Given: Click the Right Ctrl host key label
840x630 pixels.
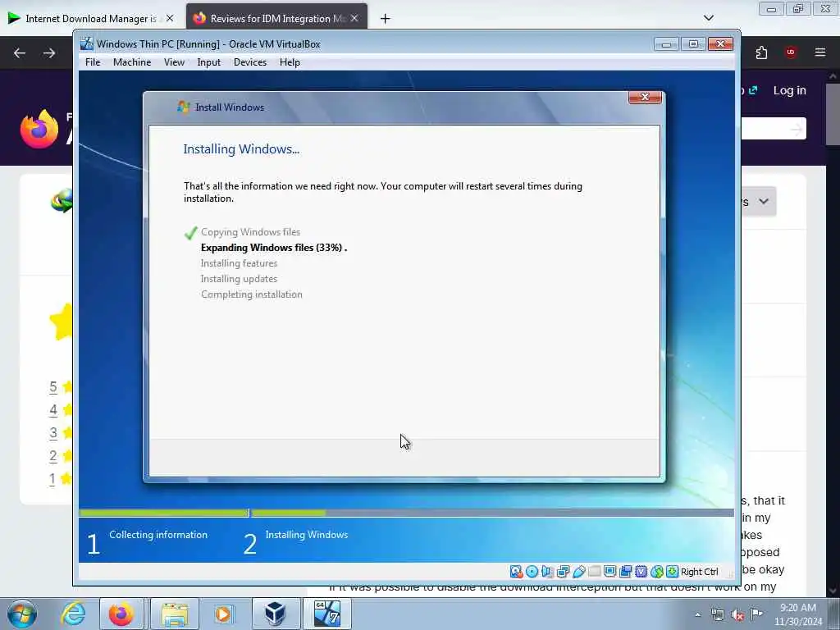Looking at the screenshot, I should [699, 572].
